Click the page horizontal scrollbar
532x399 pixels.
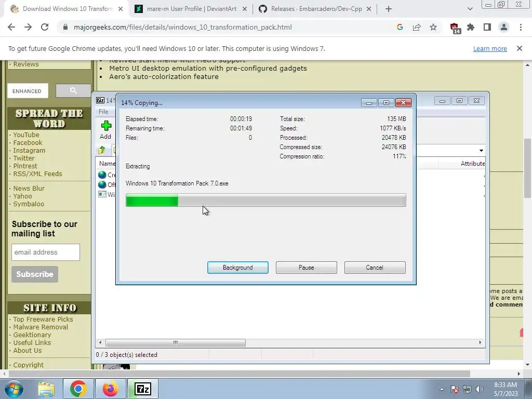(x=239, y=374)
